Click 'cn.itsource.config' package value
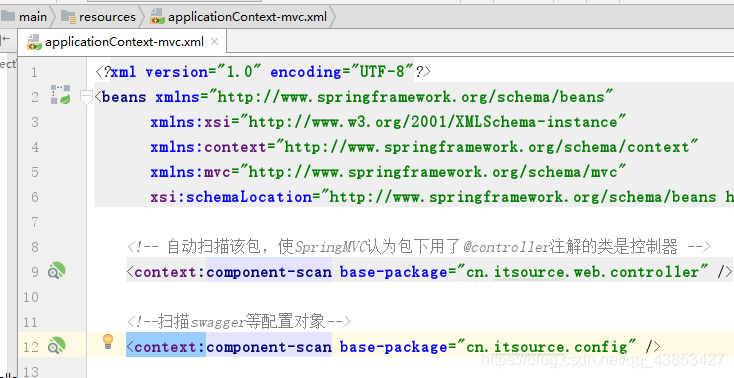The width and height of the screenshot is (734, 378). tap(547, 347)
